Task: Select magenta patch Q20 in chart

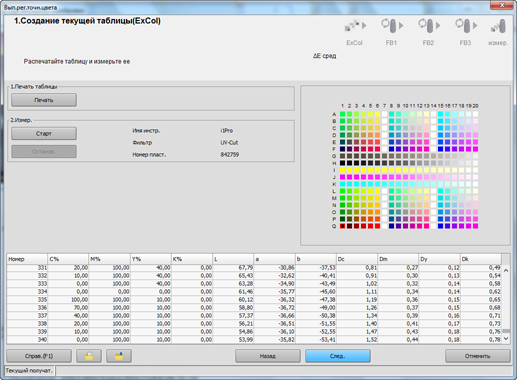Action: [475, 226]
